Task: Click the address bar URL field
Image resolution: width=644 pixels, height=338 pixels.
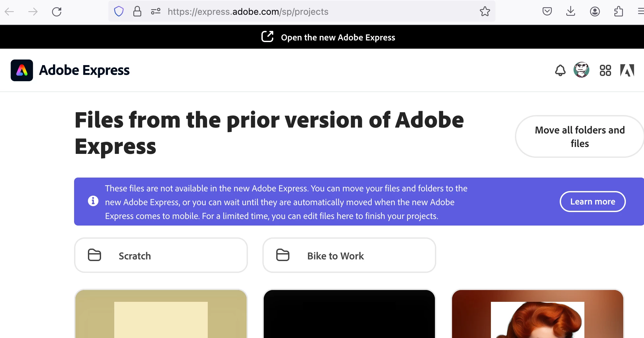Action: (302, 12)
